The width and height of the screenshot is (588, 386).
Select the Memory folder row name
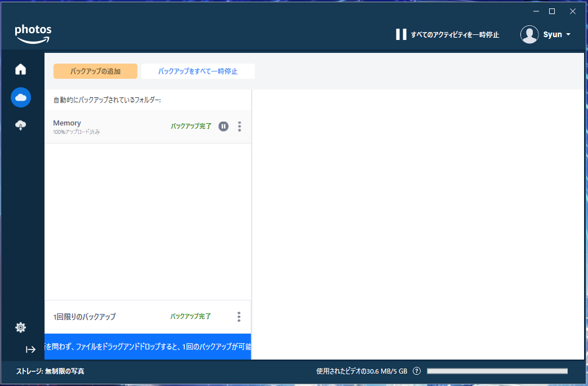click(x=67, y=123)
